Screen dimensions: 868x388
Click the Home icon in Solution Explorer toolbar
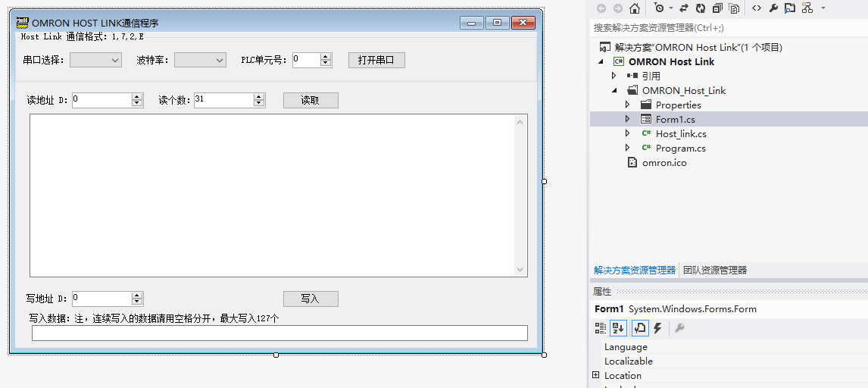pos(635,8)
